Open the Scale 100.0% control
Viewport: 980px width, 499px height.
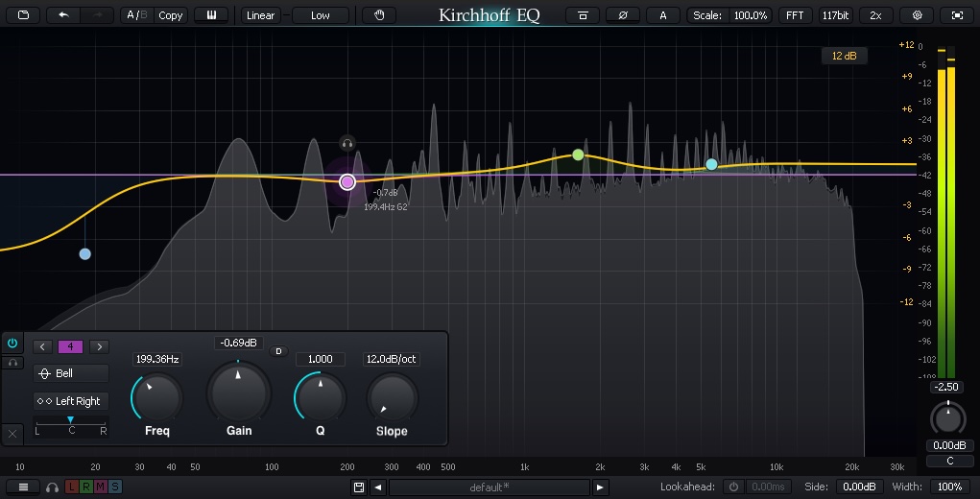point(730,15)
